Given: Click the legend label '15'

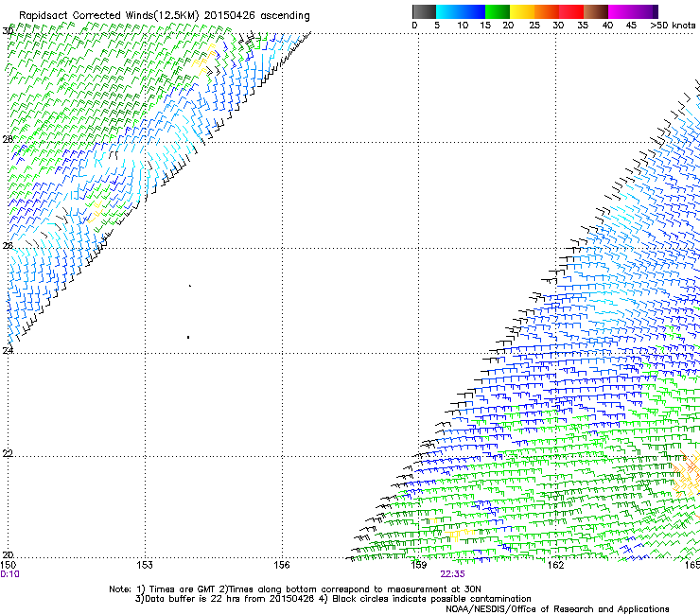Looking at the screenshot, I should pos(485,26).
